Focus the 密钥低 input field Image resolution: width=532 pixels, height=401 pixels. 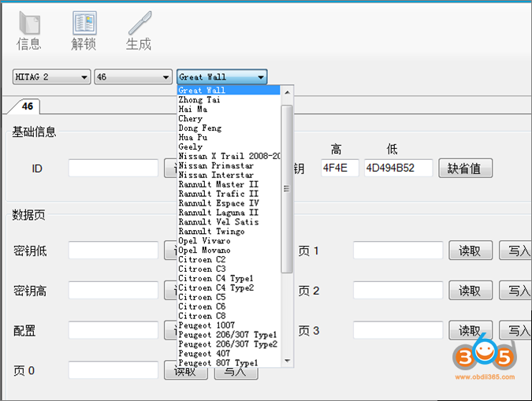(113, 251)
